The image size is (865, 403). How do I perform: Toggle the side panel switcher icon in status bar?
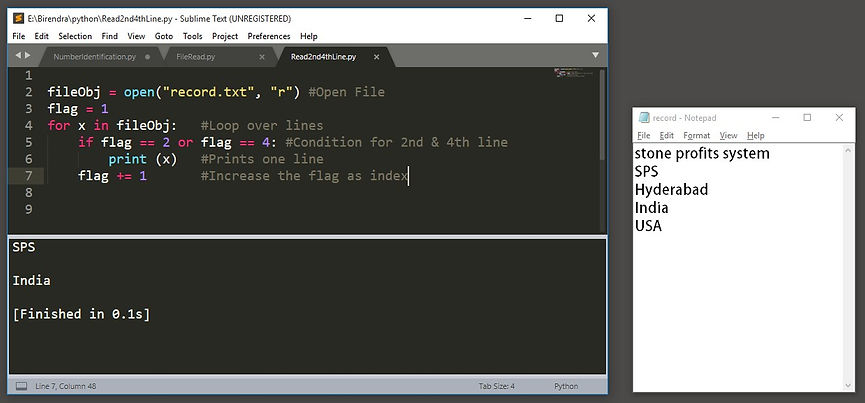[x=22, y=386]
